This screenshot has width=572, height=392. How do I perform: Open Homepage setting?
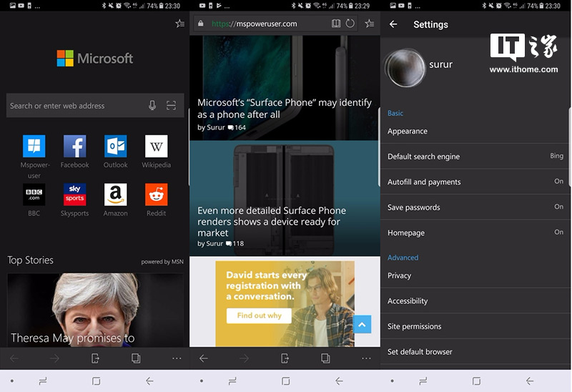(x=475, y=232)
